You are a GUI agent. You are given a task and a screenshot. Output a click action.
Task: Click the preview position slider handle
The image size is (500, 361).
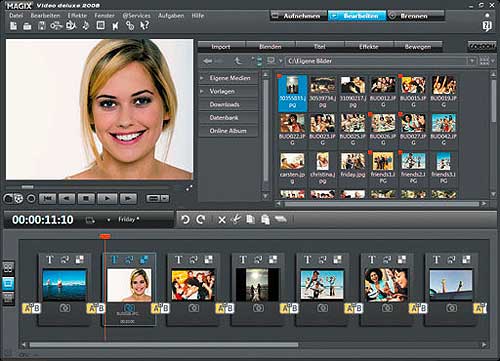point(27,187)
